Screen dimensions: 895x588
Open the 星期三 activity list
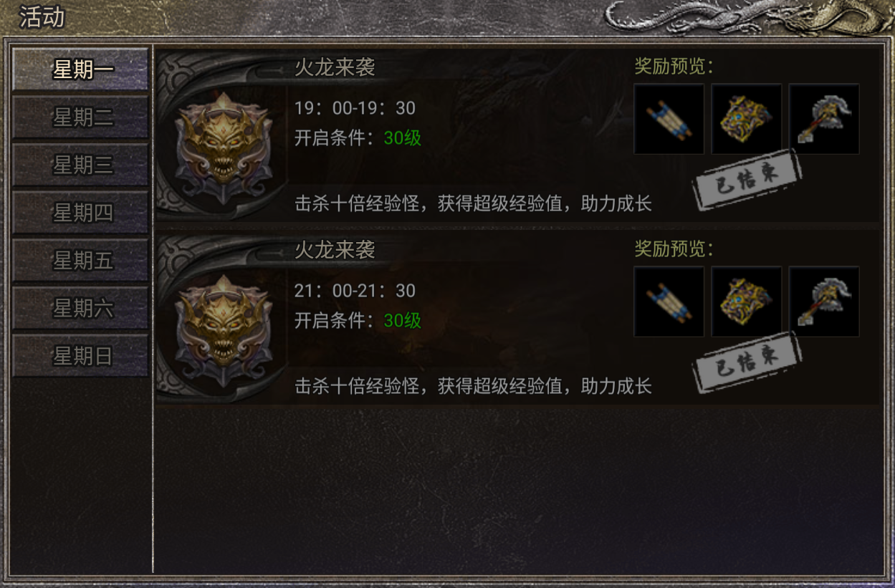pos(81,165)
